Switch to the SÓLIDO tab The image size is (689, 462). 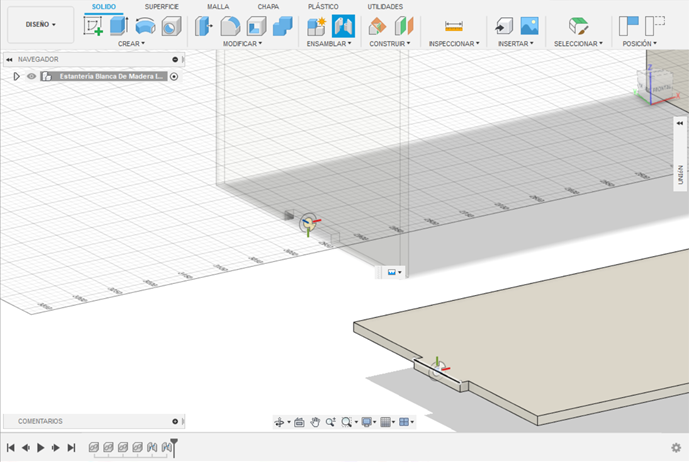click(x=104, y=7)
